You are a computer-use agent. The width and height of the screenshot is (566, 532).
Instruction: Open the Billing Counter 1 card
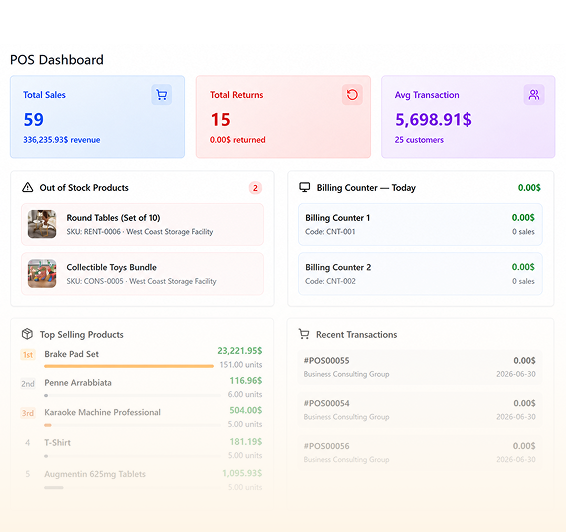tap(420, 224)
